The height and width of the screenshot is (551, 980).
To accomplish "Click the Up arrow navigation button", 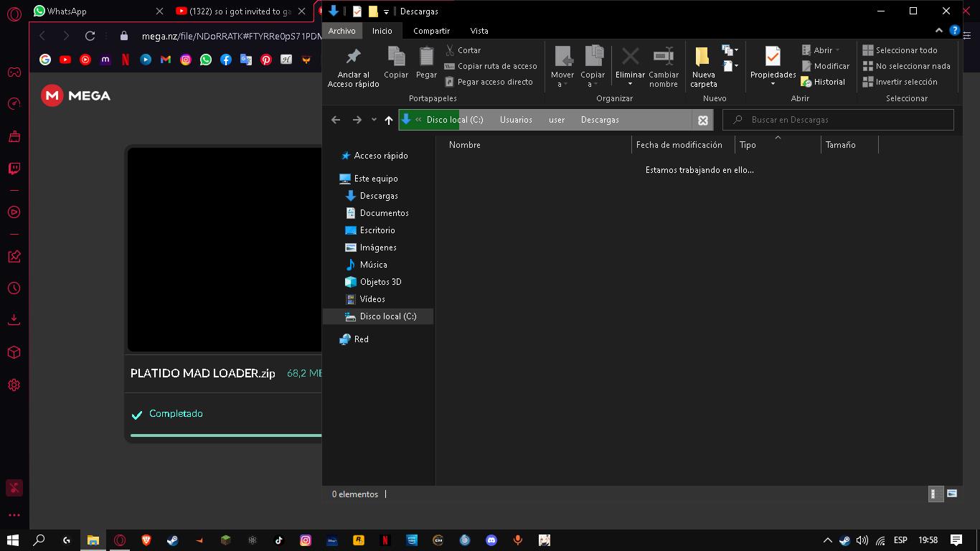I will pos(389,120).
